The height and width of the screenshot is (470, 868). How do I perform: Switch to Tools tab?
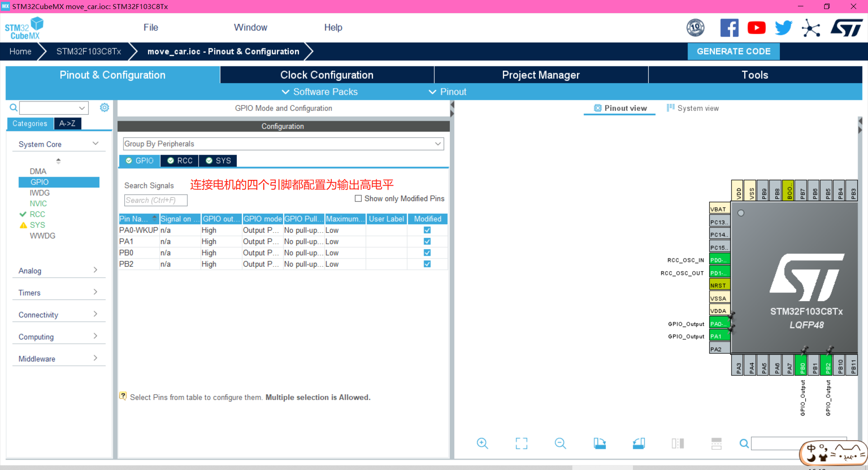755,75
